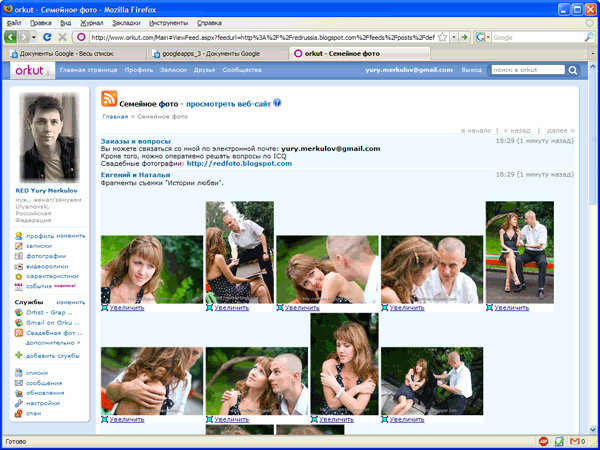
Task: Focus the Google search box
Action: (x=538, y=37)
